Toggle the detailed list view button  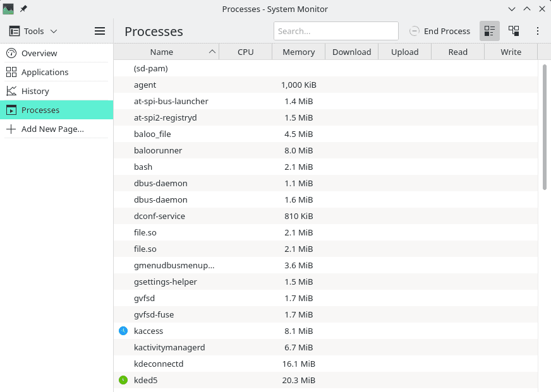point(489,30)
